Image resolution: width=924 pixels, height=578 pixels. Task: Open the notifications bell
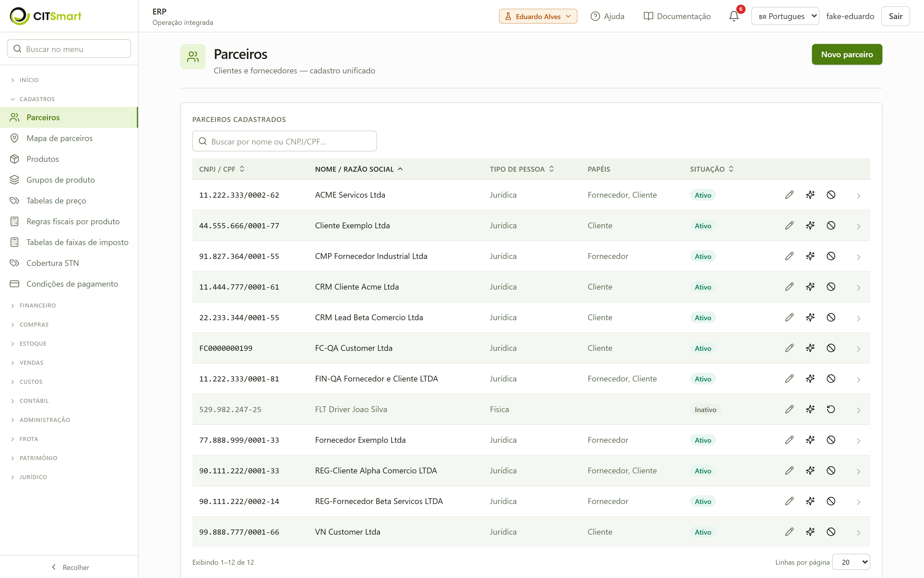coord(733,16)
